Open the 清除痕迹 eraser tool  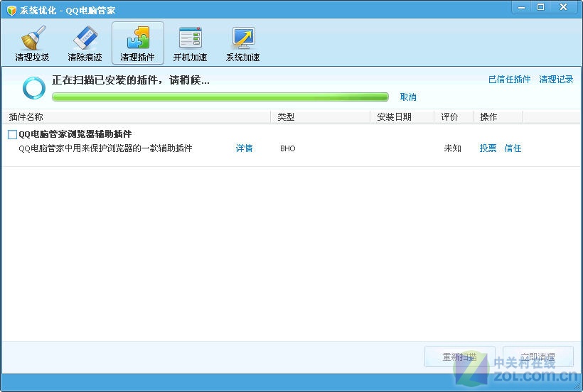pos(85,43)
